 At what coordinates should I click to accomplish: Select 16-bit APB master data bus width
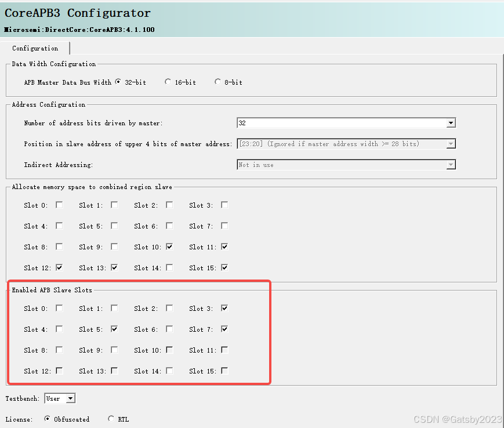[x=168, y=82]
